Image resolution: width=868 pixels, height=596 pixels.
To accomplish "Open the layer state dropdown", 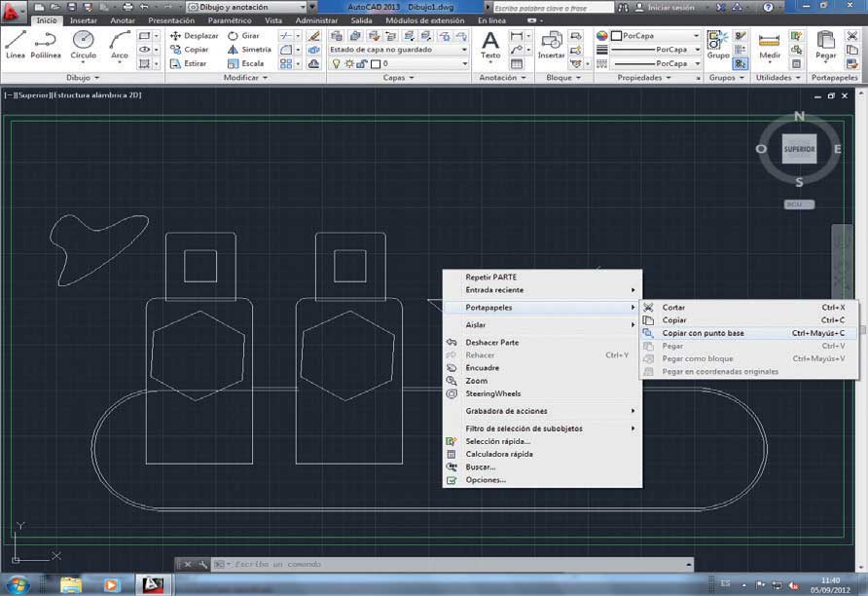I will point(399,50).
